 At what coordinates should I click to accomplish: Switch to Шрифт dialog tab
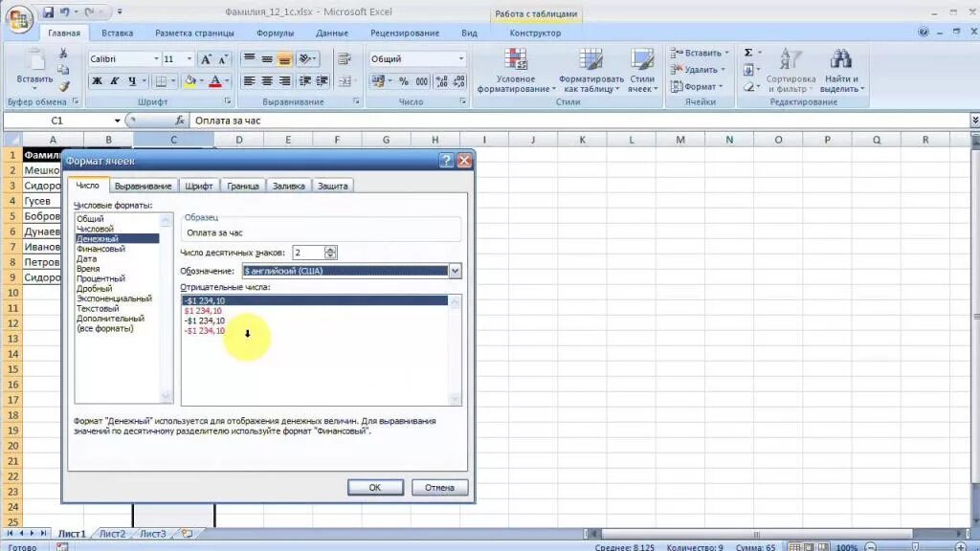coord(199,187)
